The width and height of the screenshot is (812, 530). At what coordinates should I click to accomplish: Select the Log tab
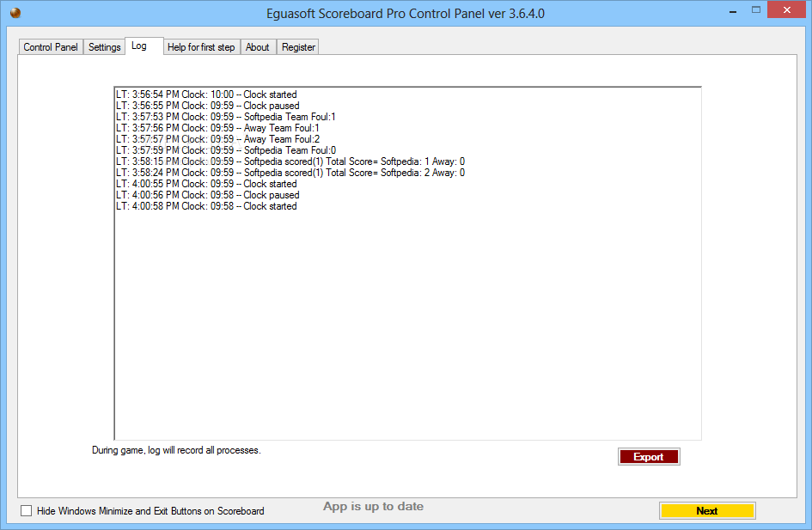(144, 46)
